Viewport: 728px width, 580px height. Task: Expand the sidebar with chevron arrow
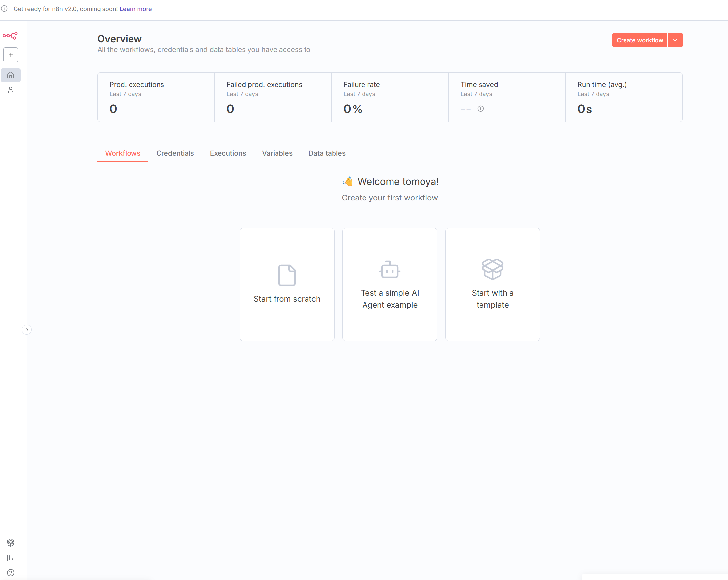[x=27, y=330]
